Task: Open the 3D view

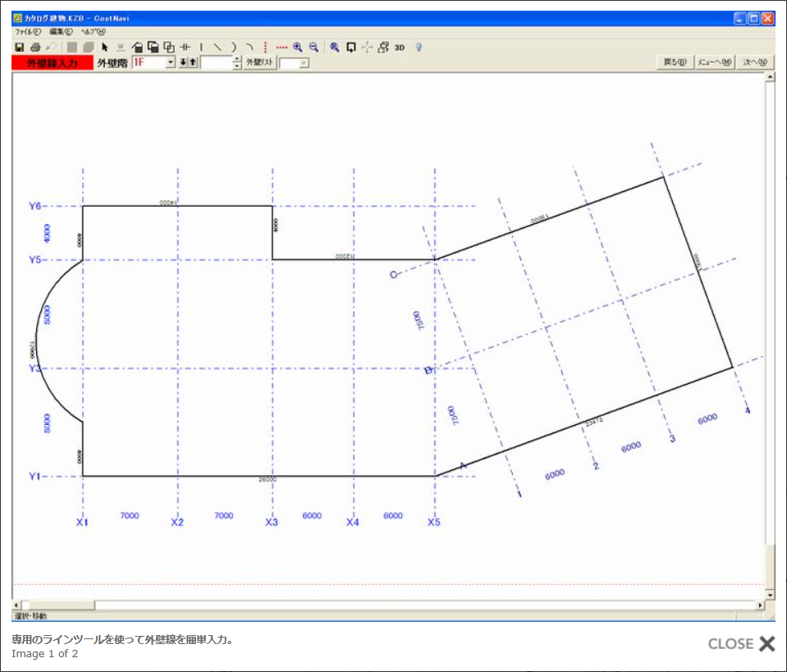Action: (x=400, y=48)
